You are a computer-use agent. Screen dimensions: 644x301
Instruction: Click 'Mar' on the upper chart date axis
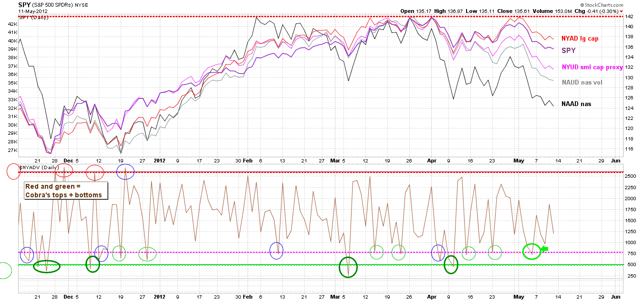point(336,161)
